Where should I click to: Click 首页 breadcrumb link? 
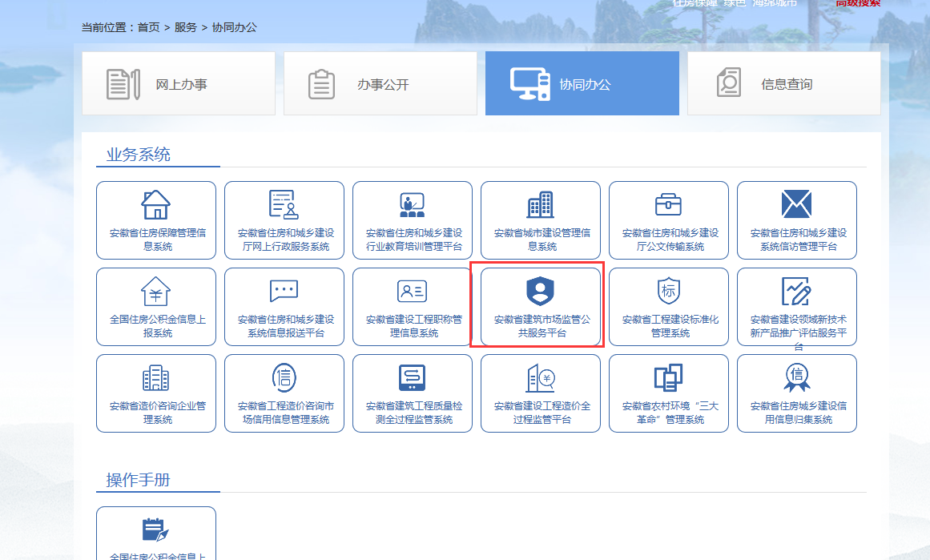(148, 27)
